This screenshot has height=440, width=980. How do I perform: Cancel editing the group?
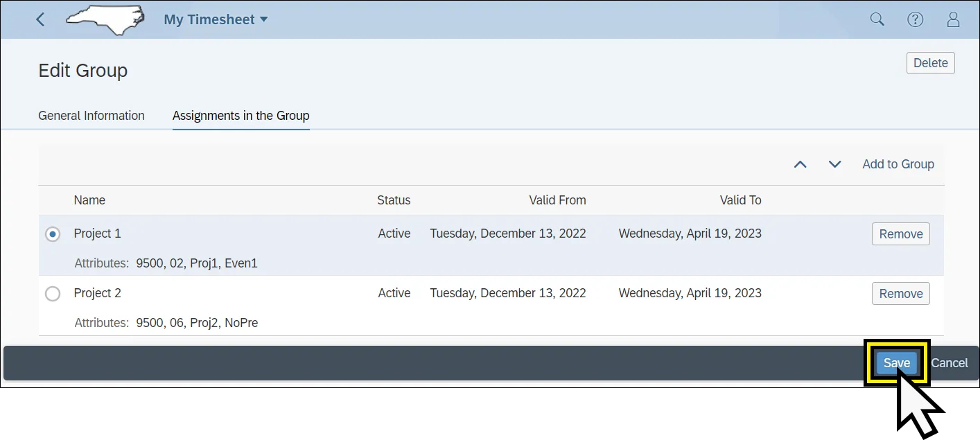pyautogui.click(x=949, y=363)
